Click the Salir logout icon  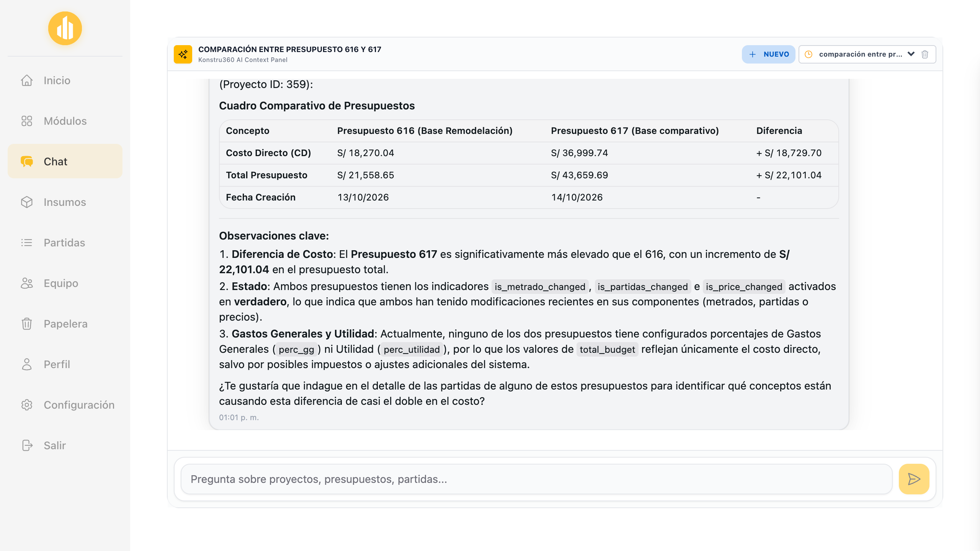click(27, 445)
